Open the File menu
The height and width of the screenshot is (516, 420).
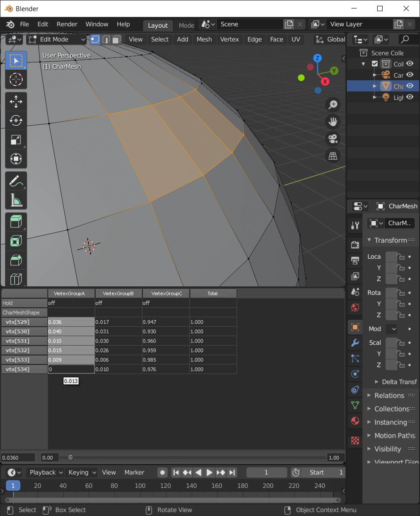click(x=25, y=25)
